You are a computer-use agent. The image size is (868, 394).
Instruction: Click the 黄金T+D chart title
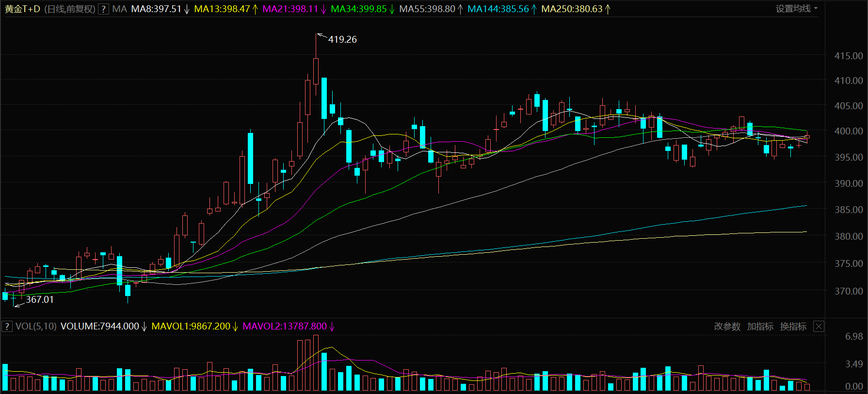pyautogui.click(x=22, y=9)
